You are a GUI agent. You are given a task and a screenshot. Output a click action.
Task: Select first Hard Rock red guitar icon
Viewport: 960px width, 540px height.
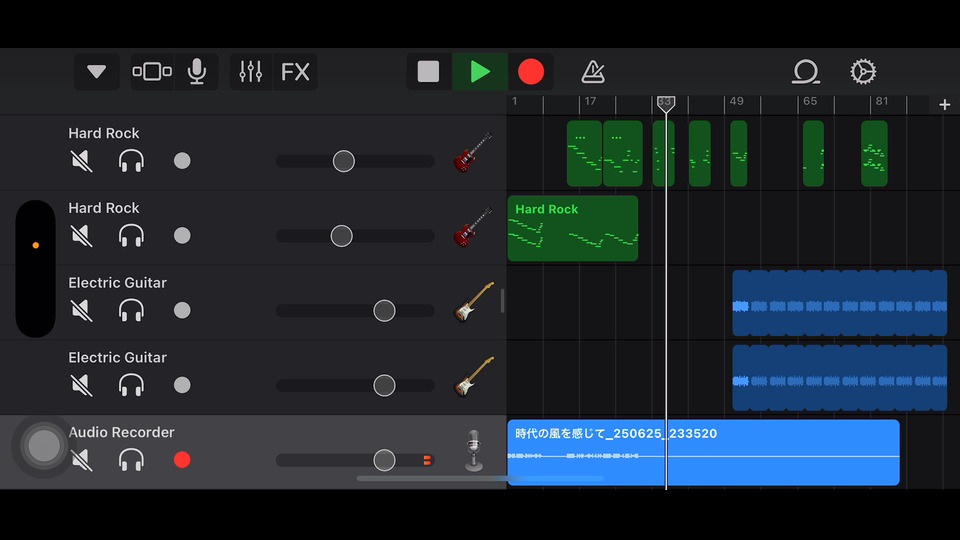[x=473, y=152]
